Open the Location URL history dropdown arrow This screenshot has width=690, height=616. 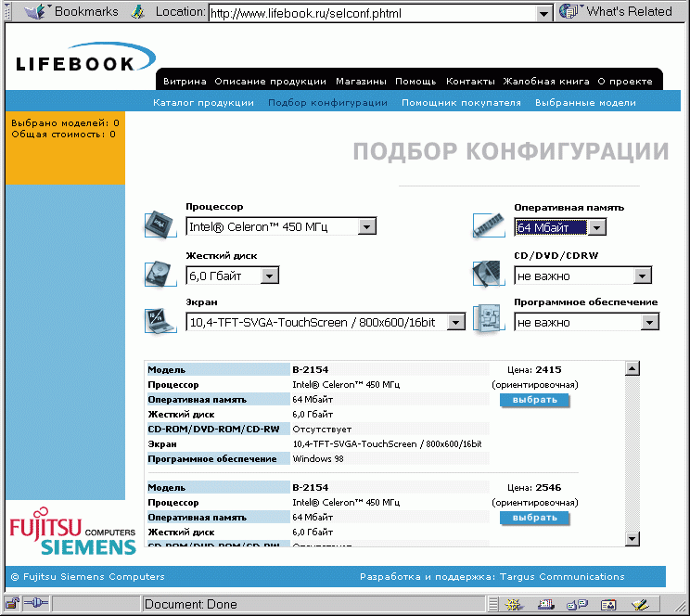(x=543, y=14)
